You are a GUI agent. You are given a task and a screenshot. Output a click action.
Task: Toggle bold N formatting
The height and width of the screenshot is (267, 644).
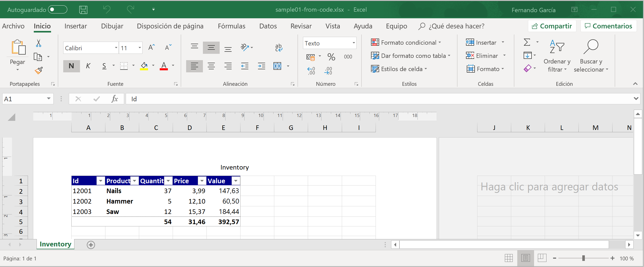(71, 66)
